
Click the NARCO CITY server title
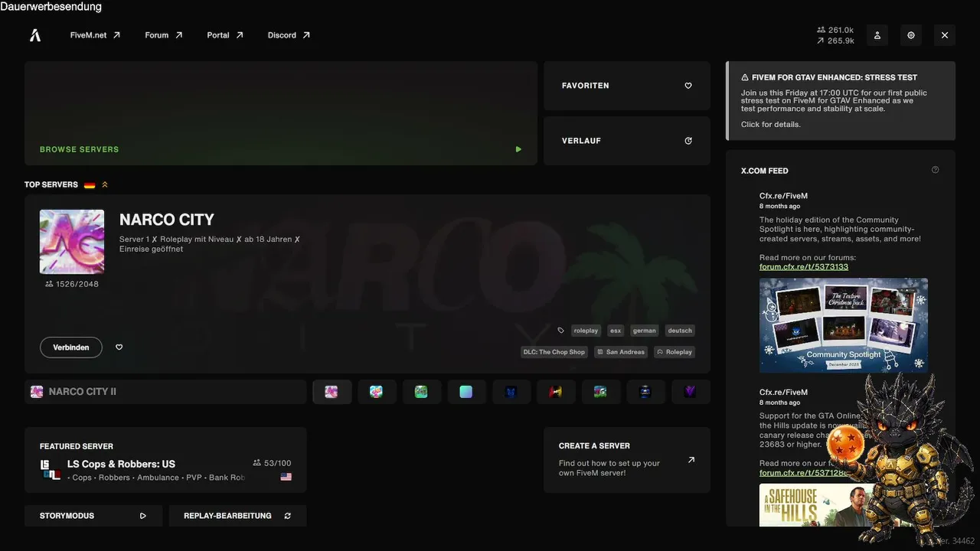tap(167, 220)
